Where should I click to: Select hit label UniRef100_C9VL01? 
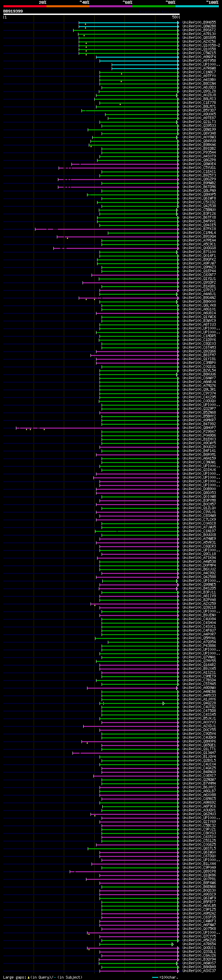pyautogui.click(x=199, y=512)
